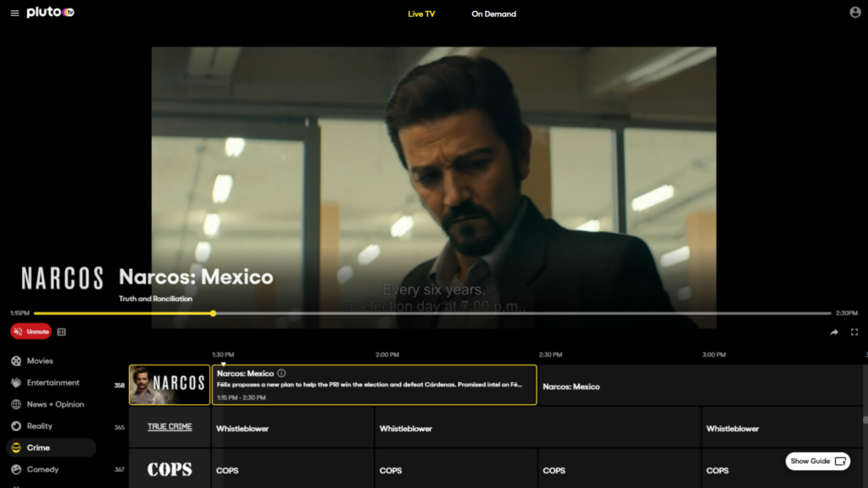This screenshot has width=868, height=488.
Task: Select the 2:00 PM COPS listing
Action: [x=455, y=469]
